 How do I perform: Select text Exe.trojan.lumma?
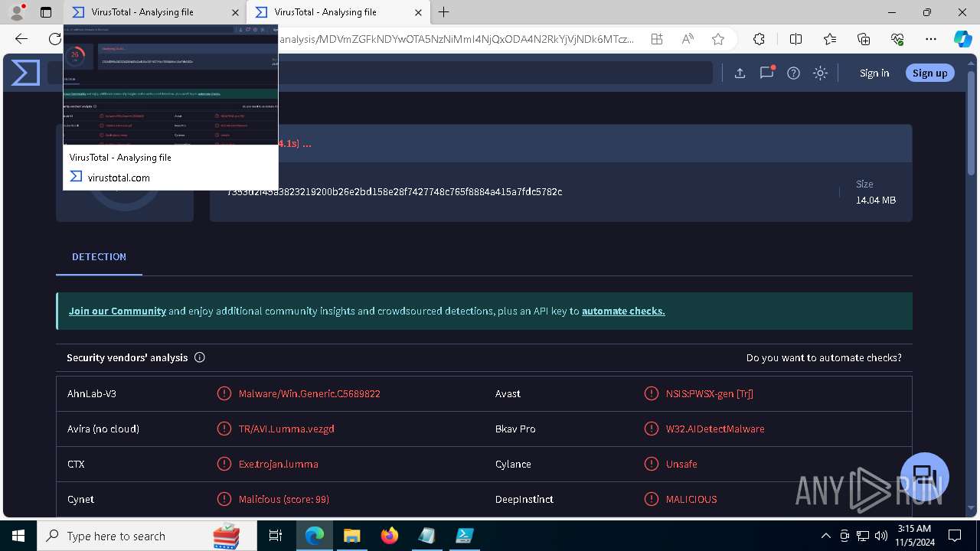[278, 464]
